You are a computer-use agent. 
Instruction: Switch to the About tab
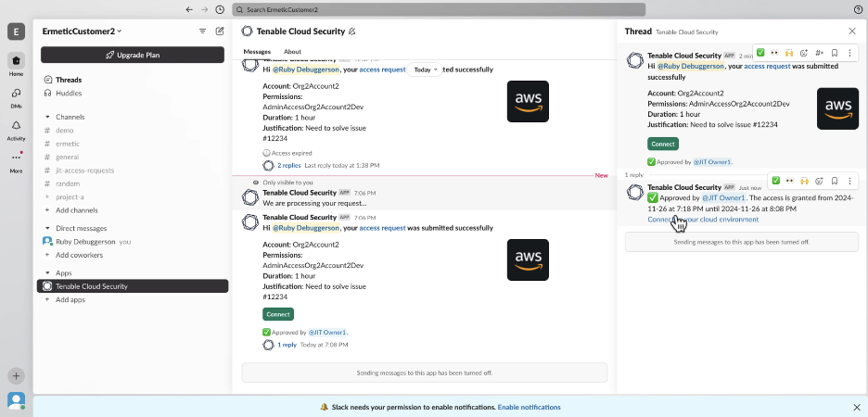(x=292, y=52)
